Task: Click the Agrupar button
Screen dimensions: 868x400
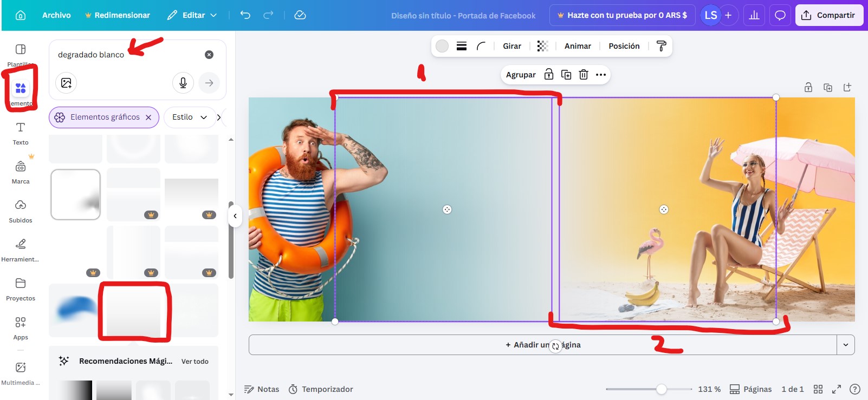Action: click(521, 75)
